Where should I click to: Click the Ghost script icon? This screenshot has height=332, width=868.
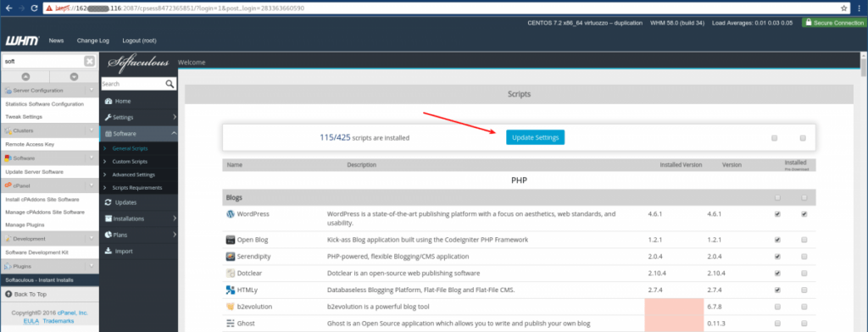coord(231,324)
